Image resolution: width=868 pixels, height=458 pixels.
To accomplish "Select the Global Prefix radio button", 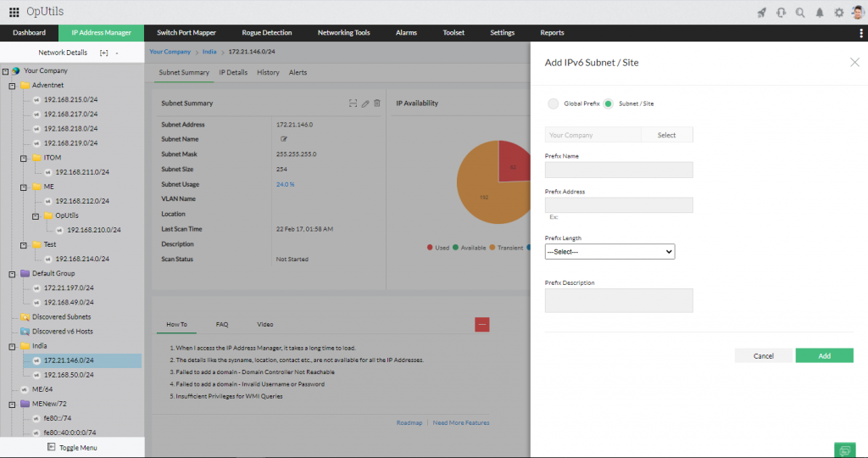I will [554, 103].
